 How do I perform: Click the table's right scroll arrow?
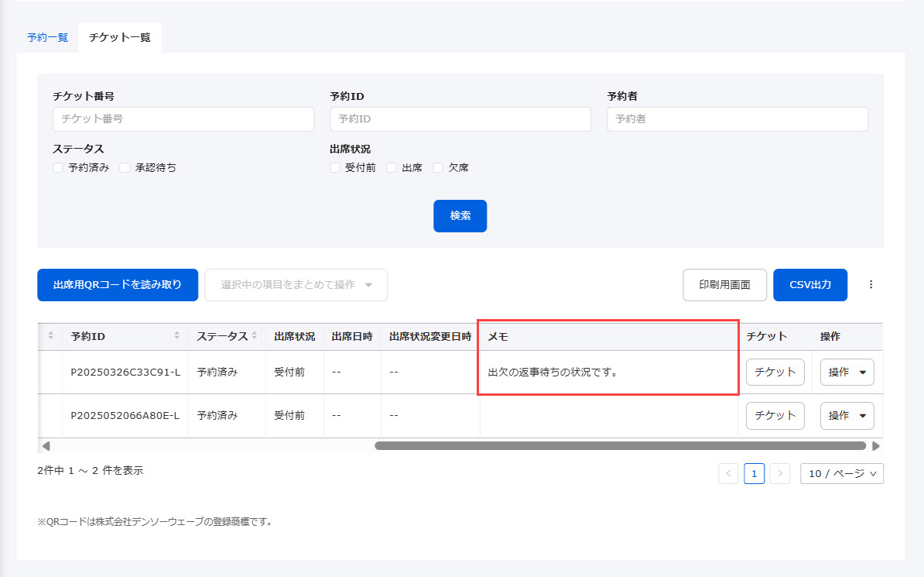pos(875,446)
